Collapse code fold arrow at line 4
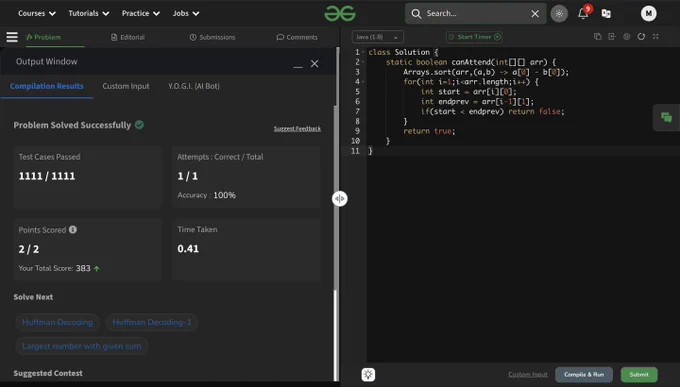This screenshot has width=680, height=387. [363, 82]
